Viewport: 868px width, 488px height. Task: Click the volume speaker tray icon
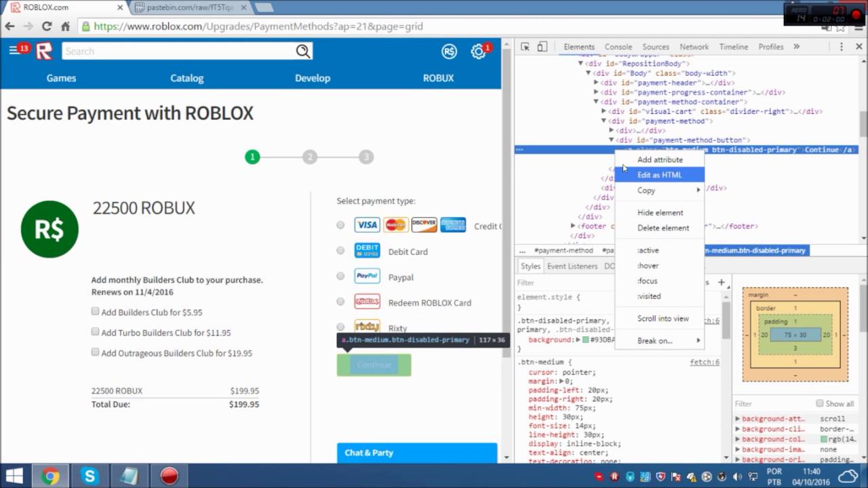(x=736, y=476)
